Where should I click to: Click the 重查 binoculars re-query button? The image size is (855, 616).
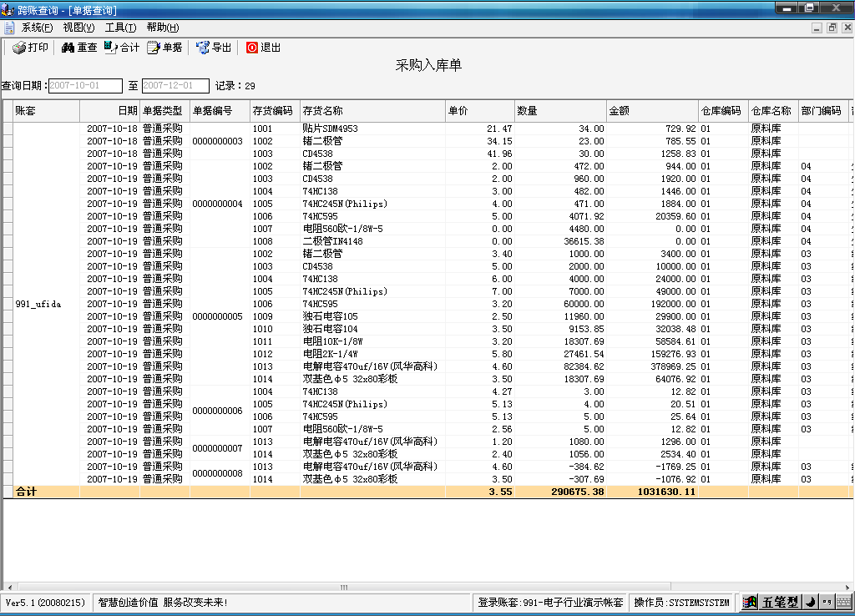pos(79,48)
